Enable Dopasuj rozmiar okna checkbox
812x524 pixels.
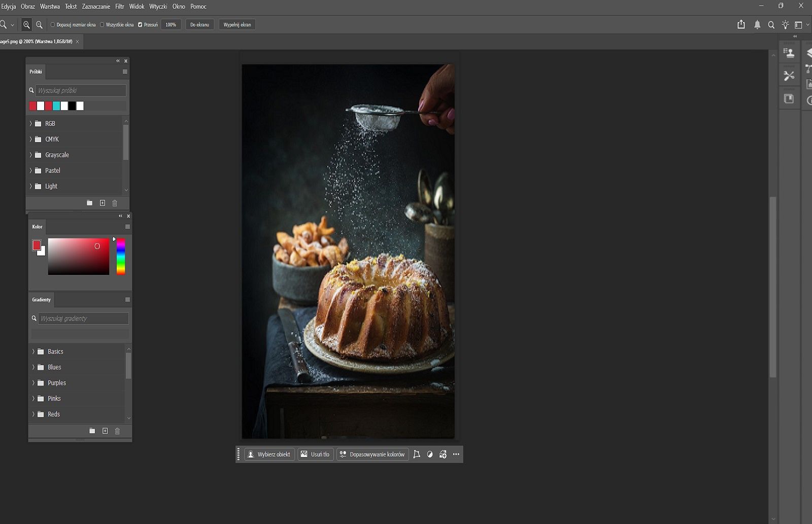coord(53,24)
